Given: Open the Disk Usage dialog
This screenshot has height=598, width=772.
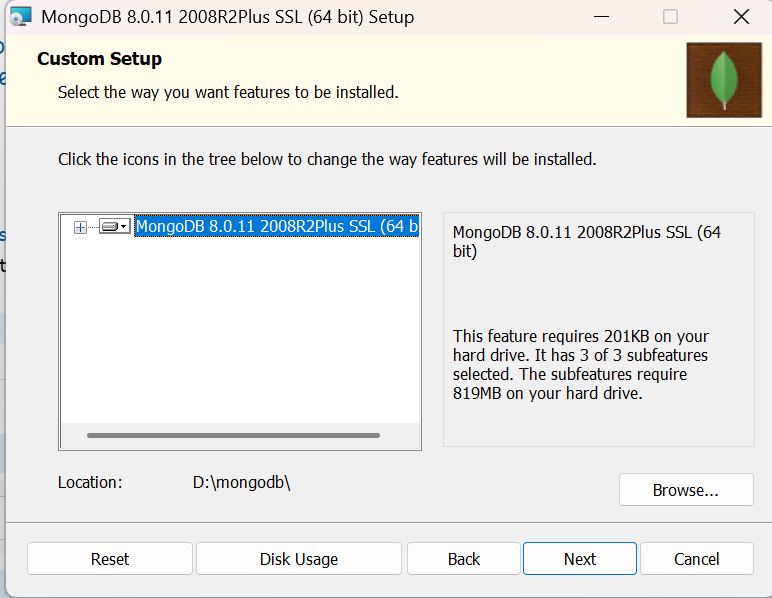Looking at the screenshot, I should point(299,559).
